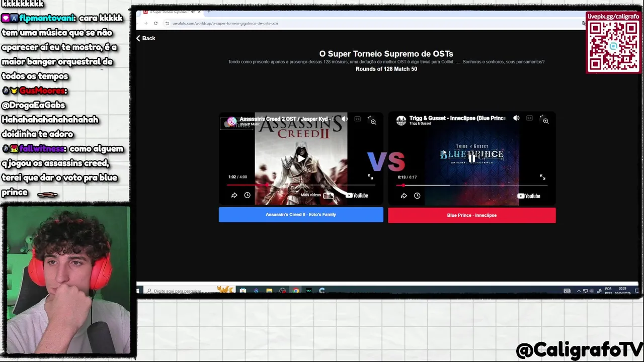Go back using the Back link
The image size is (644, 362).
click(145, 38)
